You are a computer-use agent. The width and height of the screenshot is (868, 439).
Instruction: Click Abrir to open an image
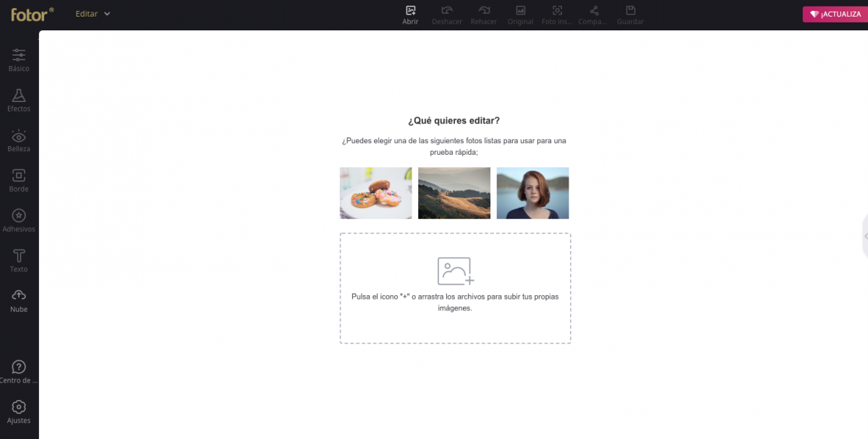[410, 14]
